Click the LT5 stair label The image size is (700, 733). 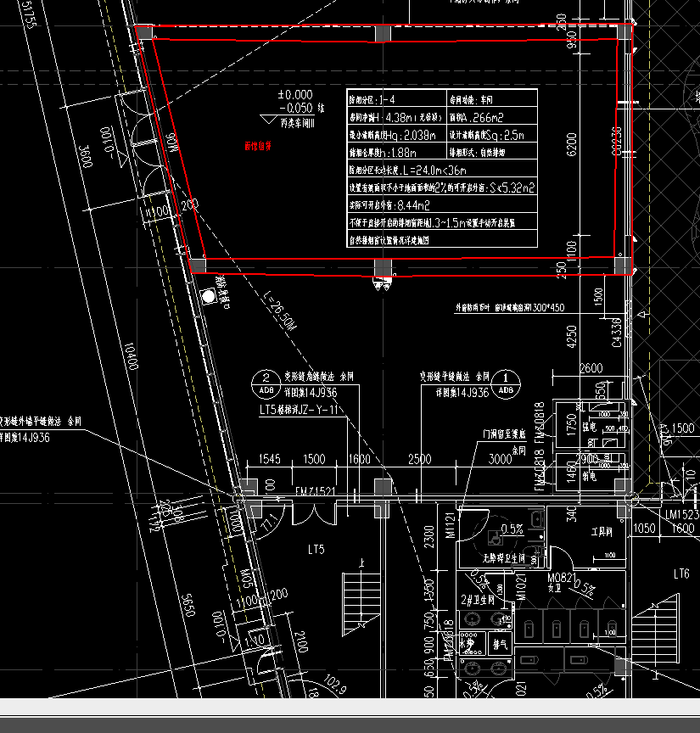316,550
